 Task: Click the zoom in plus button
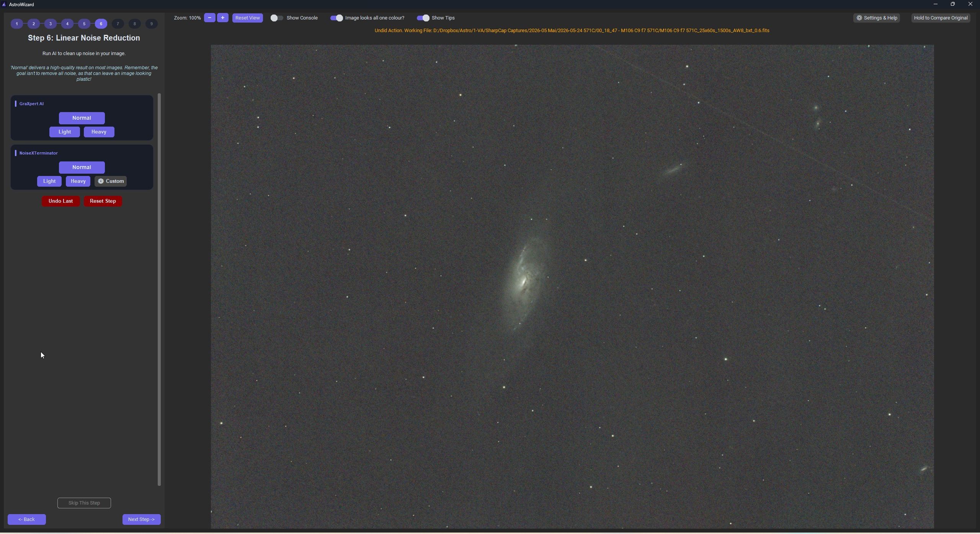click(x=222, y=18)
